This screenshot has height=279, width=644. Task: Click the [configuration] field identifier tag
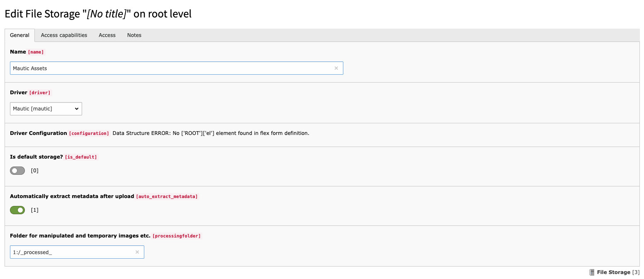[89, 133]
